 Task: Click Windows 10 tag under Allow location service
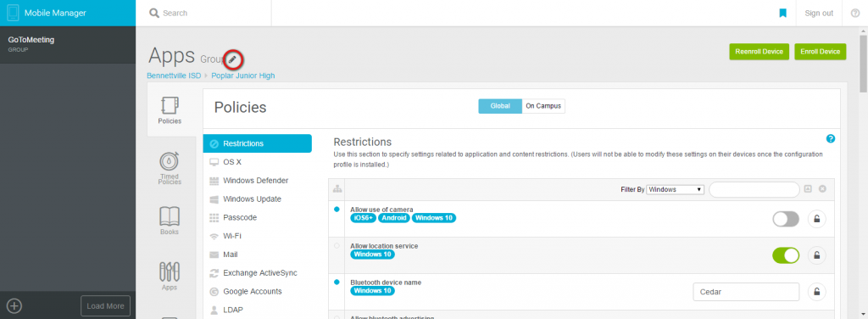(373, 255)
